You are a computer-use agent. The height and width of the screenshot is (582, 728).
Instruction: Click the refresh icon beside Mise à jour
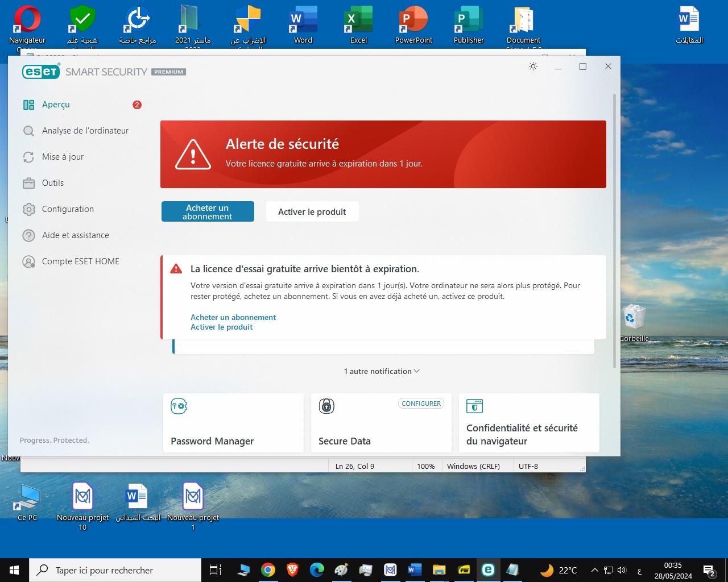tap(28, 157)
